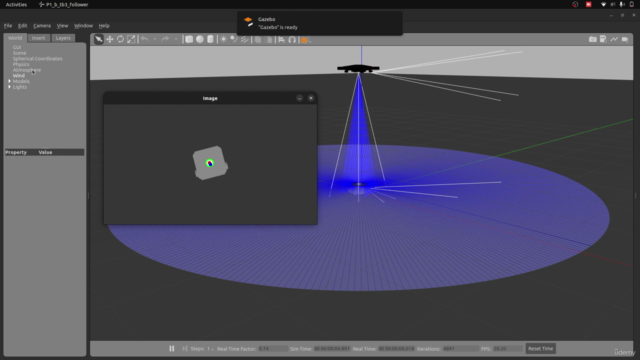Add a directional light

(x=244, y=40)
